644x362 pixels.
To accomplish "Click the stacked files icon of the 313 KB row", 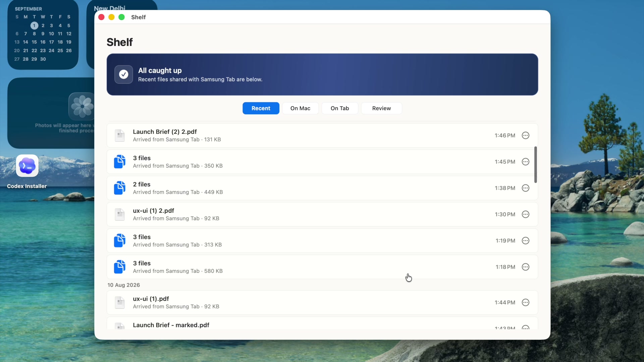I will point(120,241).
